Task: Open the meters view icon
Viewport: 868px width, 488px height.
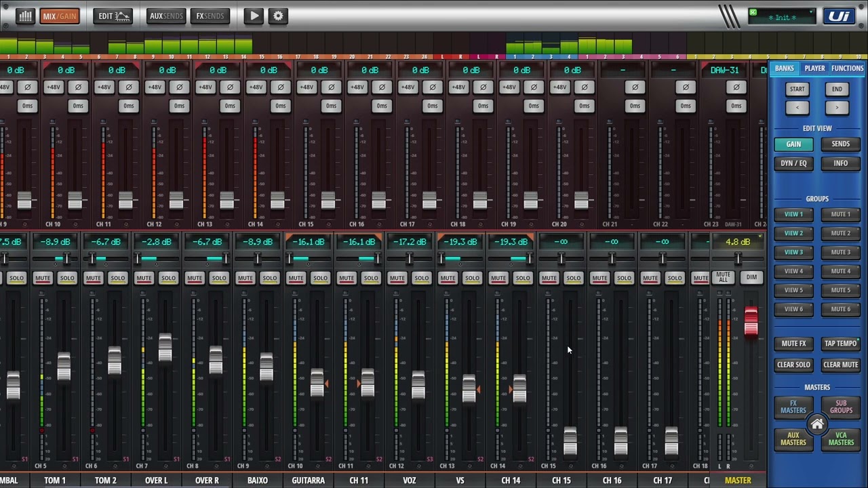Action: pos(25,16)
